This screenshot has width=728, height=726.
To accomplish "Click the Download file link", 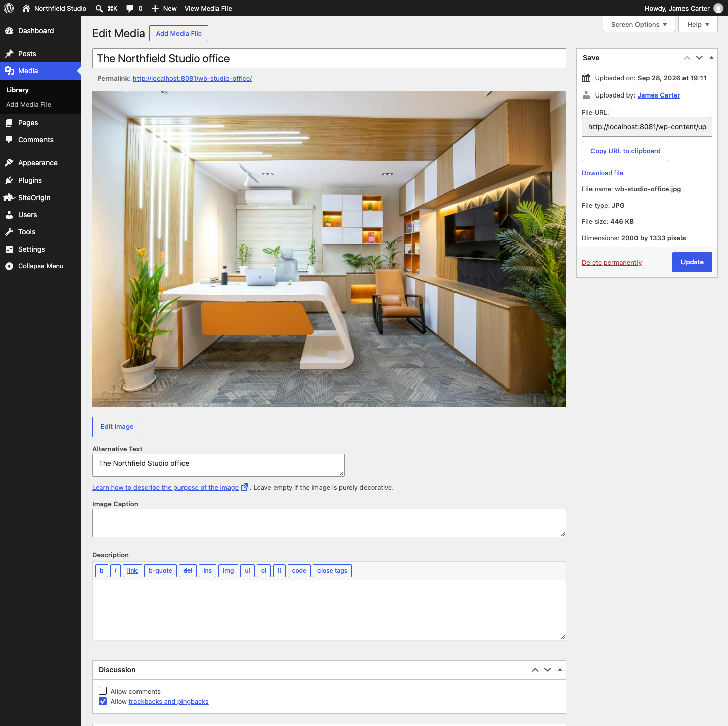I will point(603,173).
